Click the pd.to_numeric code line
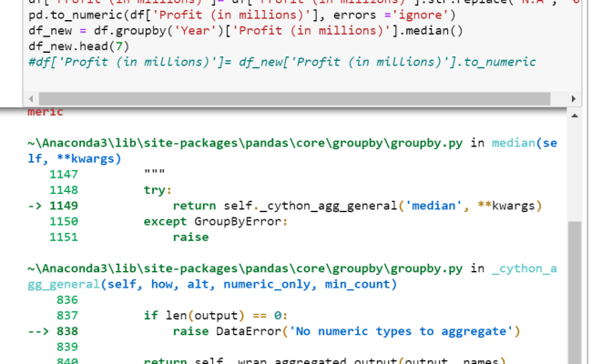This screenshot has width=592, height=364. point(242,15)
